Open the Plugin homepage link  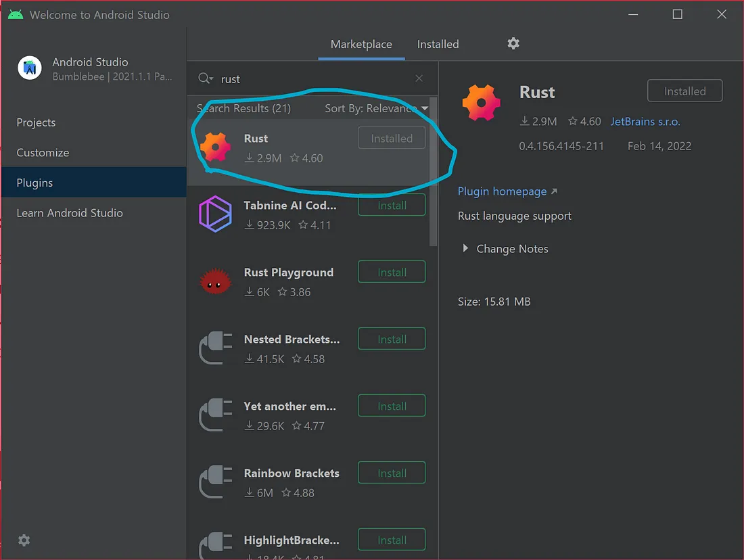click(507, 191)
